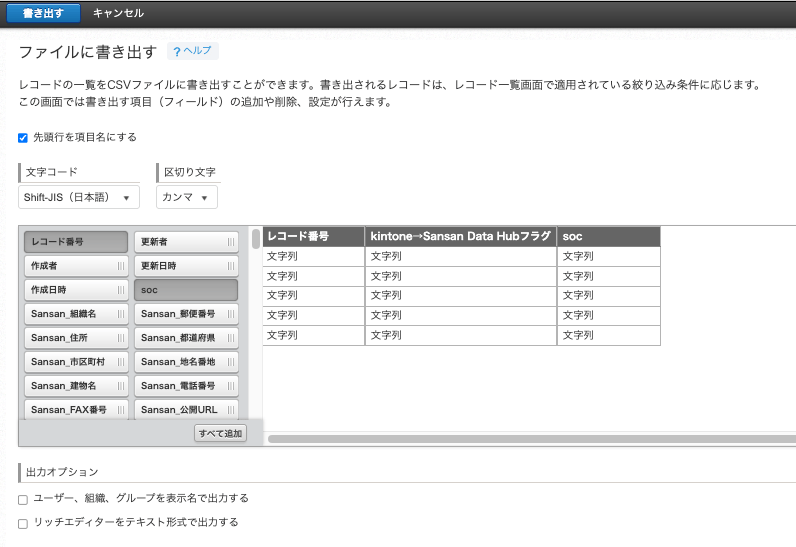
Task: Click drag handle icon on Sansan_電話番号
Action: point(231,386)
